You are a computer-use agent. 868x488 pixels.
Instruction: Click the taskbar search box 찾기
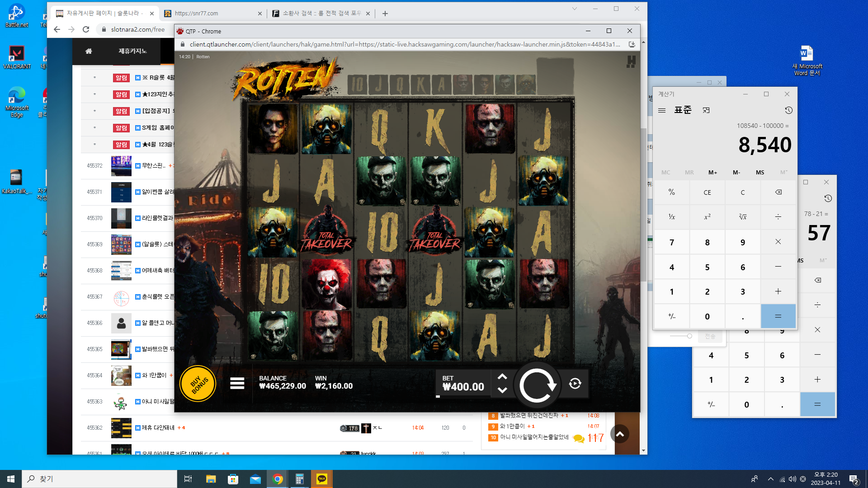click(99, 479)
